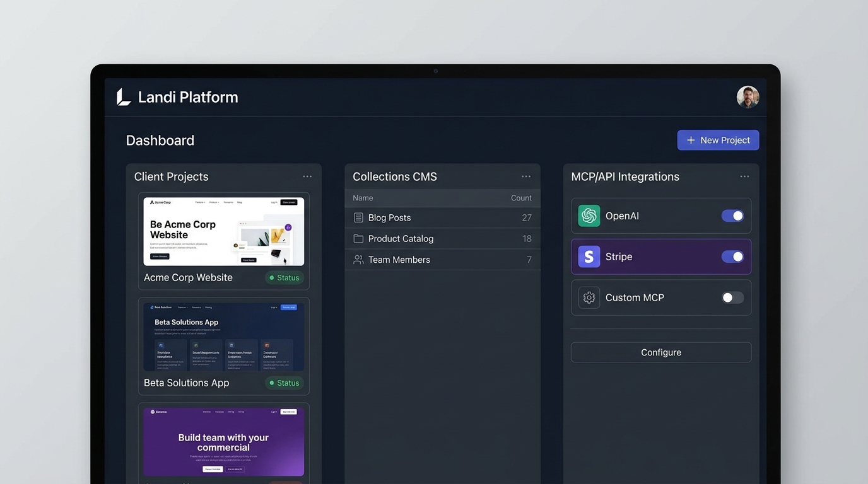
Task: Click the Acme Corp Website Status badge
Action: (284, 277)
